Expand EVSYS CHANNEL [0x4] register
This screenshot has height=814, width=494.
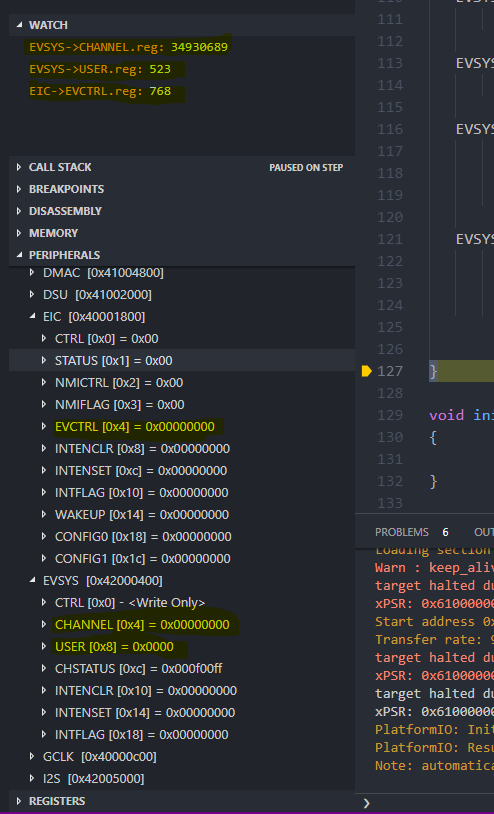(x=45, y=625)
